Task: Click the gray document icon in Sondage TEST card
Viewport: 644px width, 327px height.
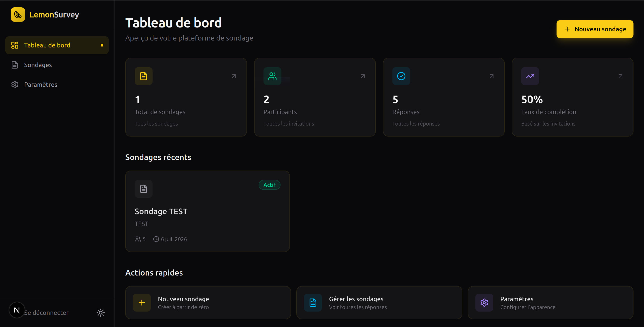Action: coord(144,189)
